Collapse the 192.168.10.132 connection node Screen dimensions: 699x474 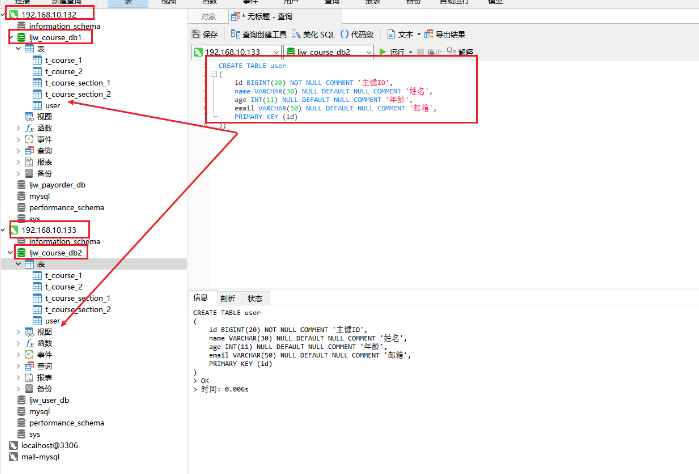click(3, 15)
